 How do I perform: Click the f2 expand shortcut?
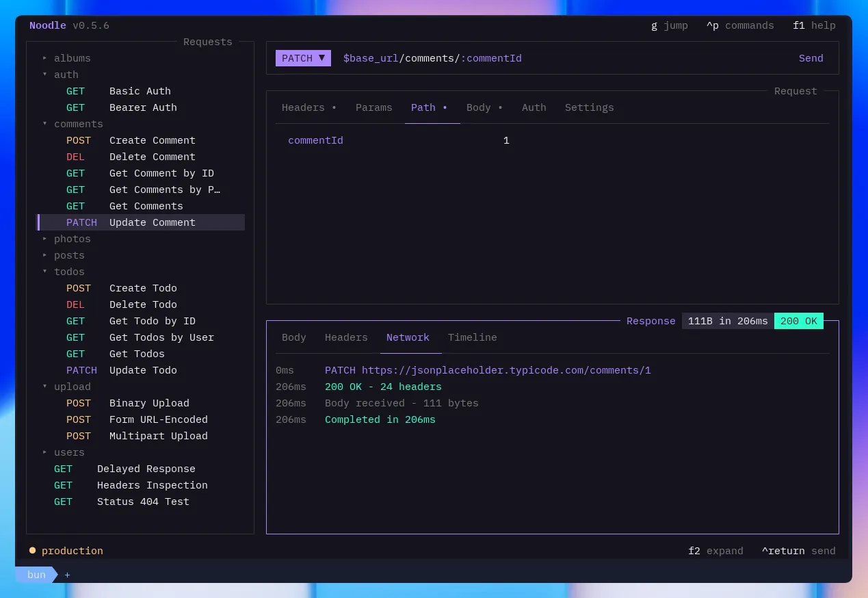(x=715, y=551)
